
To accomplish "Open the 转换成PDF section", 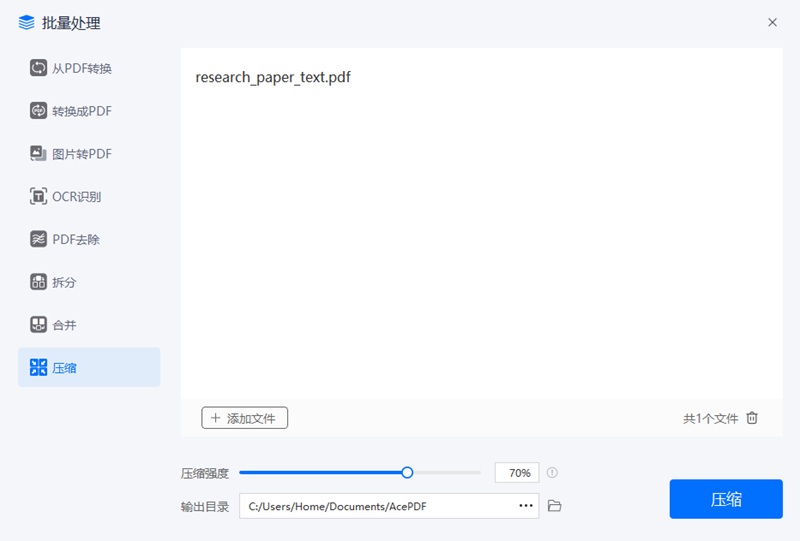I will click(89, 111).
